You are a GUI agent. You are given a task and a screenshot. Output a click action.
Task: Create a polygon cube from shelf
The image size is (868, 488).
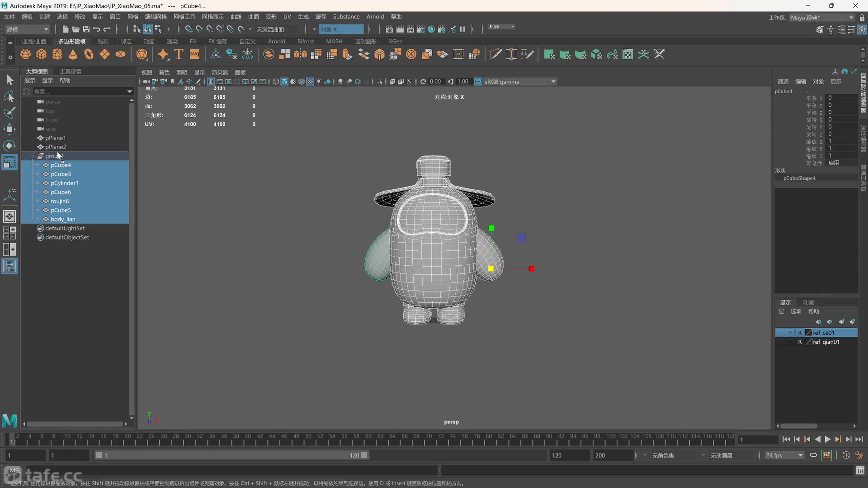click(41, 54)
